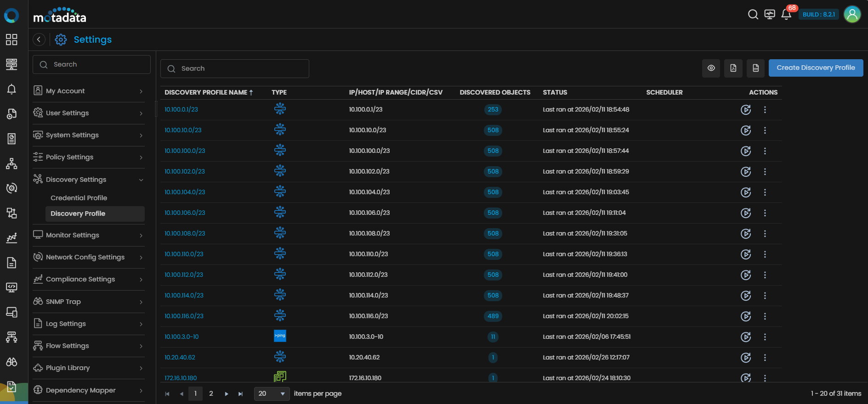Open the user profile avatar
Viewport: 868px width, 404px height.
(x=852, y=15)
